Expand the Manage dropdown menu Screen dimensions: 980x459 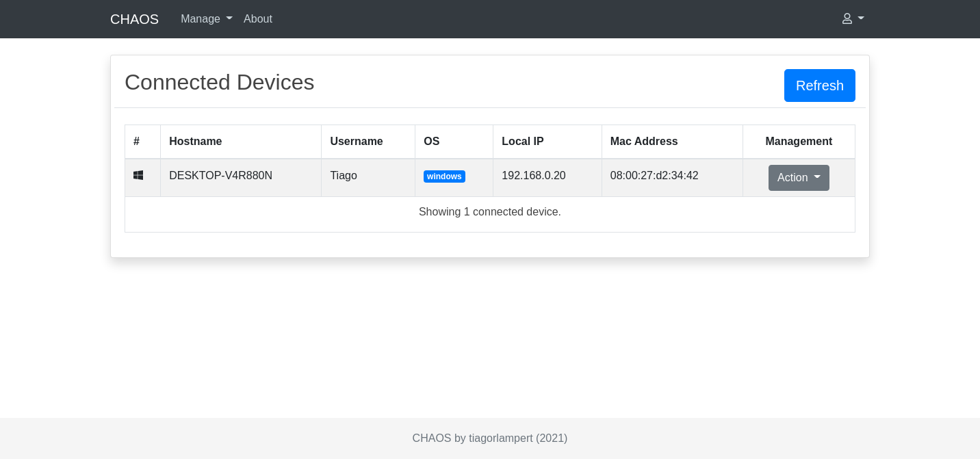[x=207, y=19]
